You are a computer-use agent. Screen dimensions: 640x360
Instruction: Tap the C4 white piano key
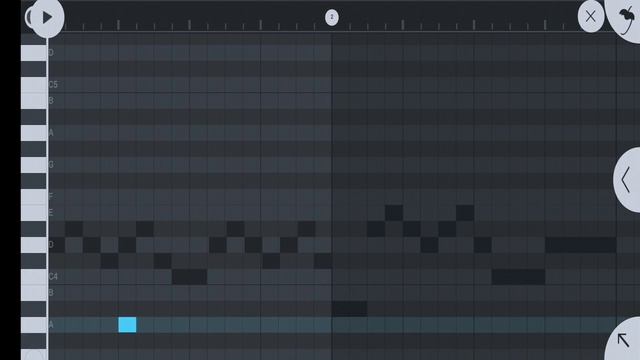33,277
